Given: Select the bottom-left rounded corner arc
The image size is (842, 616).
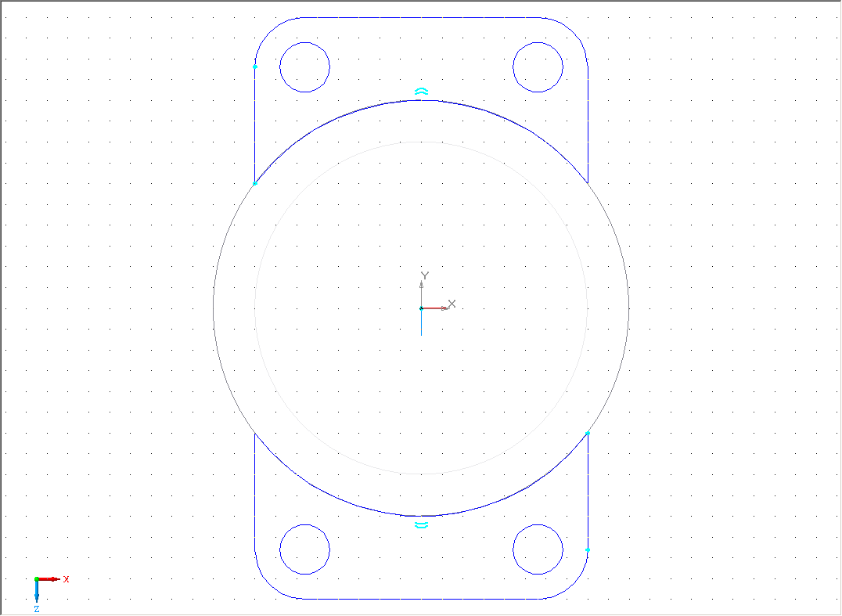Looking at the screenshot, I should (268, 585).
